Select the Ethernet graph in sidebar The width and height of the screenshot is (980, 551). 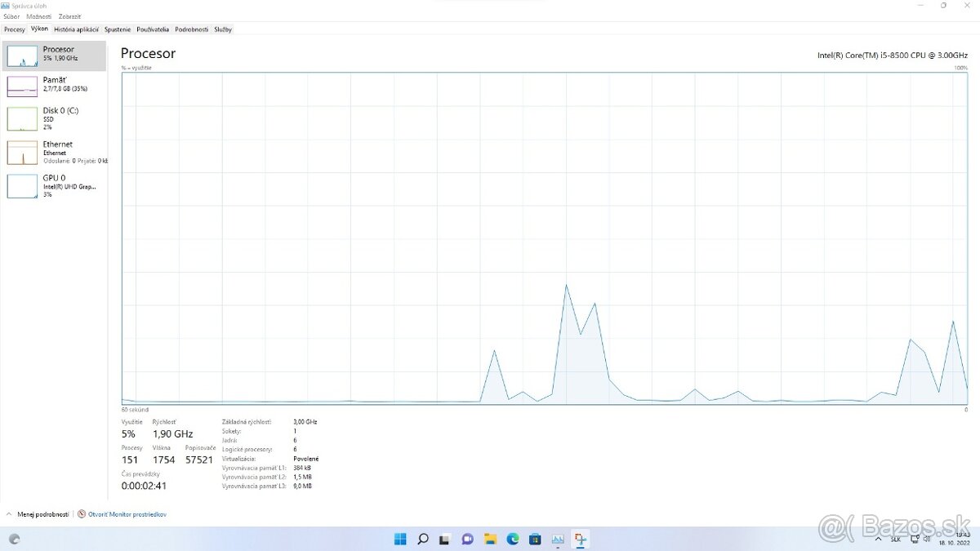point(22,153)
